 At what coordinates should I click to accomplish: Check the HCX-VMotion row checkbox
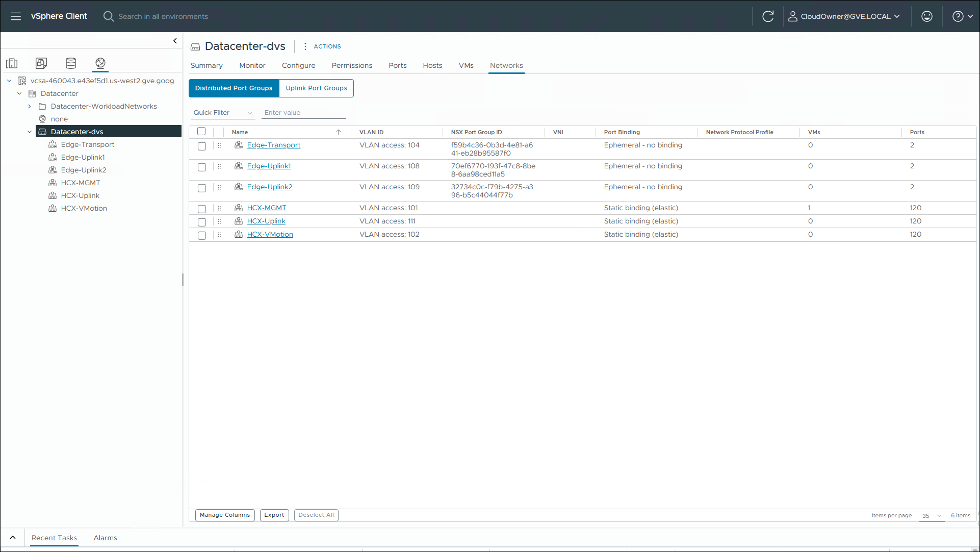pyautogui.click(x=202, y=236)
